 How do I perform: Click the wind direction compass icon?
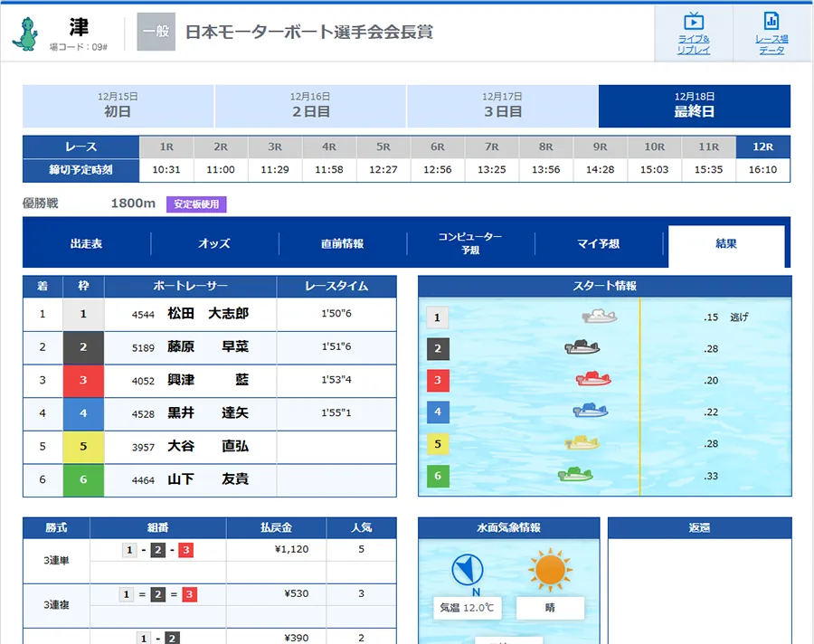467,570
